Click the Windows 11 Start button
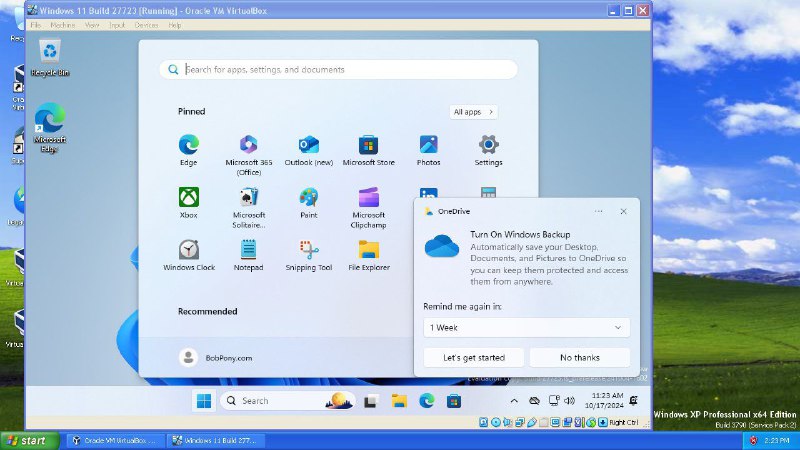Viewport: 800px width, 450px height. 204,401
